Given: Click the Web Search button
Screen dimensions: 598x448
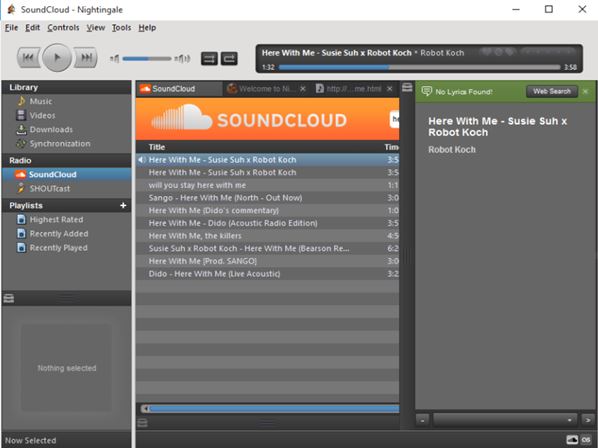Looking at the screenshot, I should [x=551, y=91].
